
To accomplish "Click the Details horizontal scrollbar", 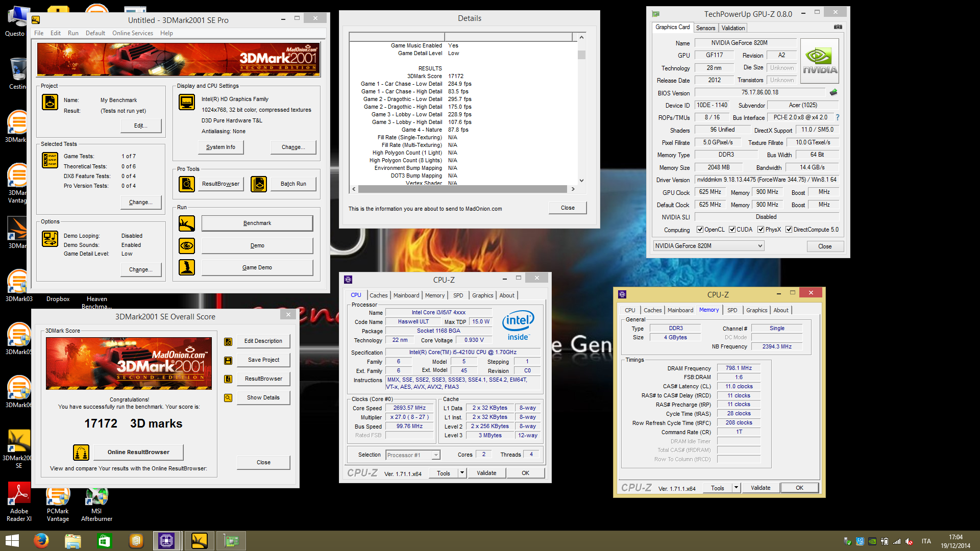I will pos(462,189).
